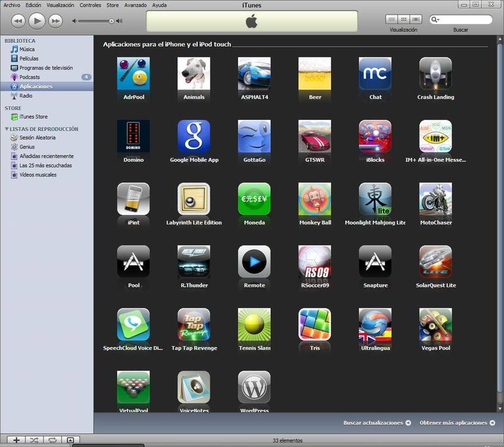
Task: Open the Avanzado menu
Action: pos(135,5)
